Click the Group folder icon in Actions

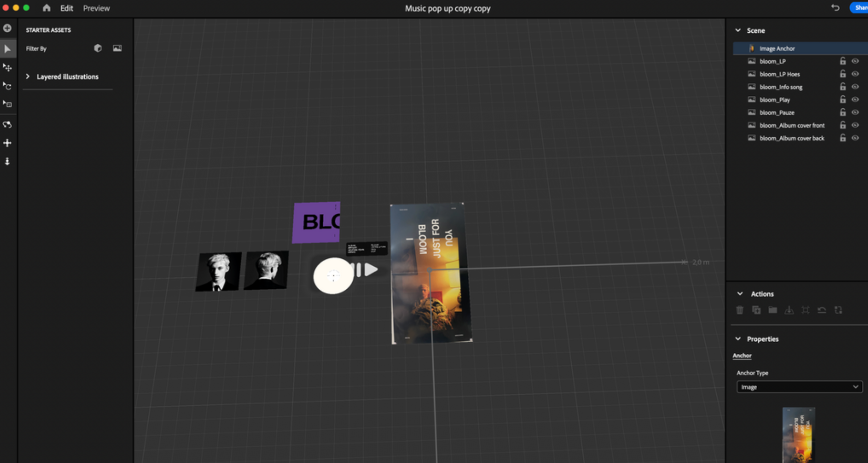coord(773,310)
